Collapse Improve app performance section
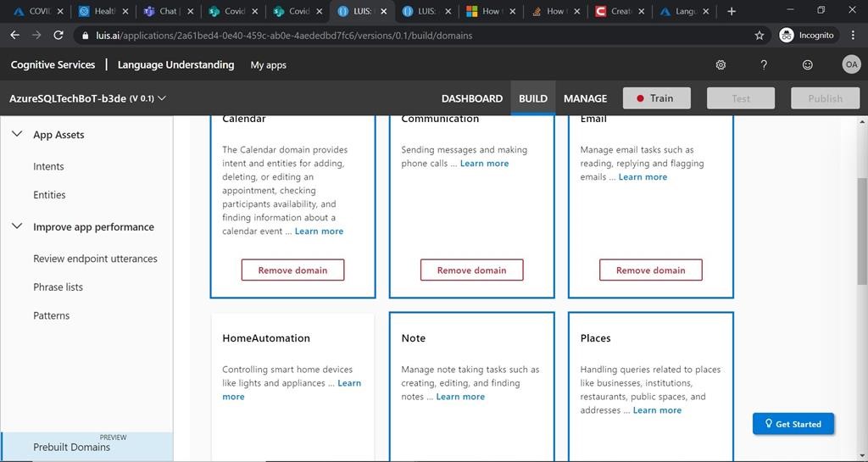The image size is (868, 462). [17, 226]
